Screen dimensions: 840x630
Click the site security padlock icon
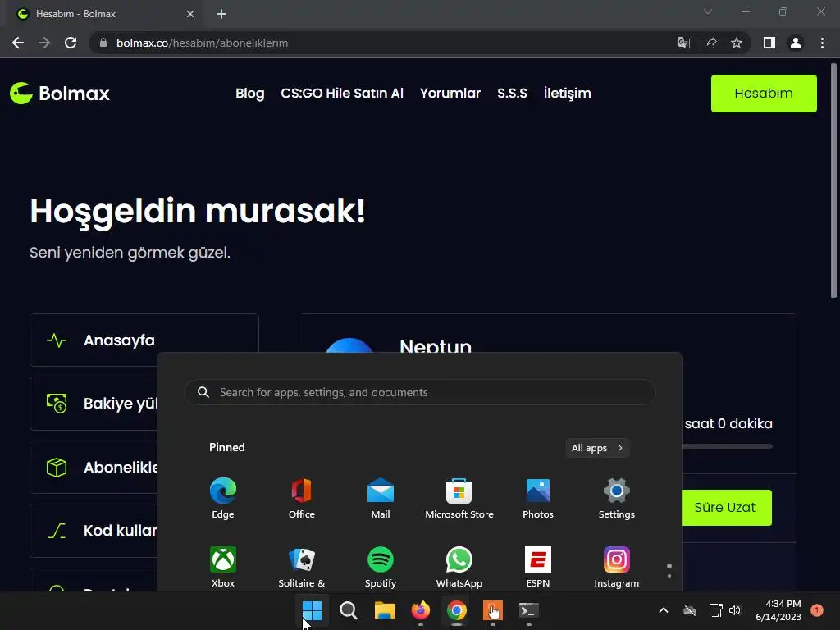pyautogui.click(x=103, y=43)
